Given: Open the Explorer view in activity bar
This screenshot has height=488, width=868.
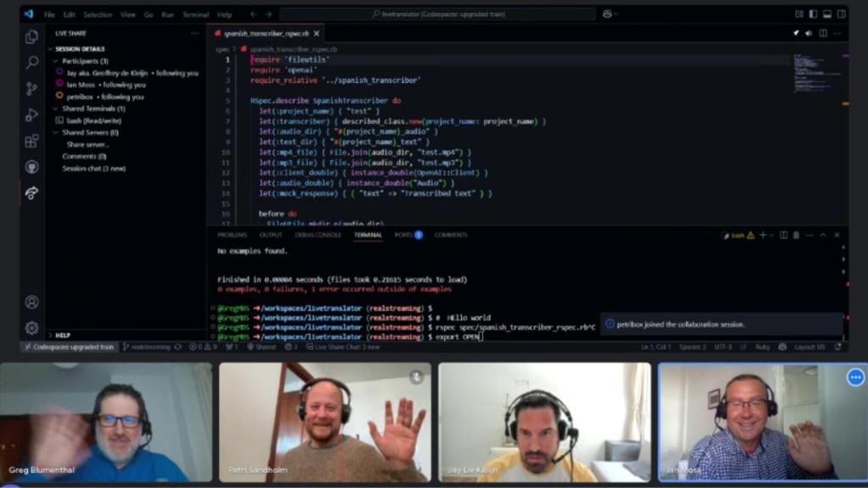Looking at the screenshot, I should (x=31, y=37).
